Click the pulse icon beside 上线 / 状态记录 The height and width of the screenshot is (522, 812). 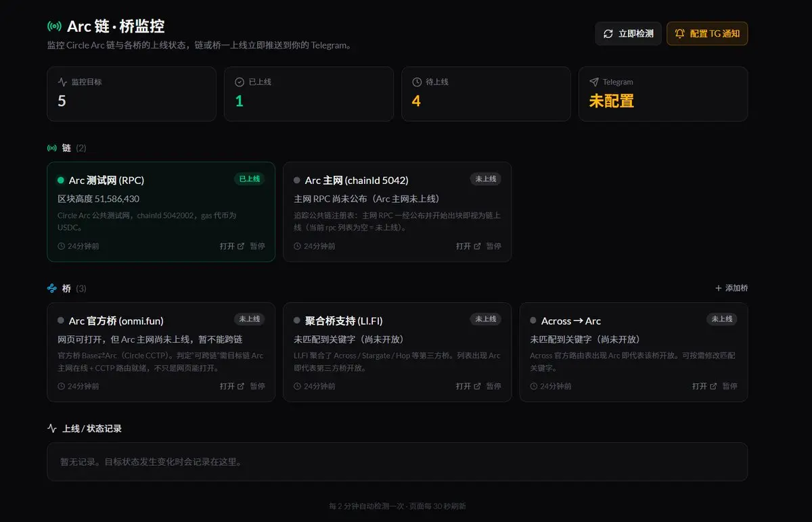52,429
